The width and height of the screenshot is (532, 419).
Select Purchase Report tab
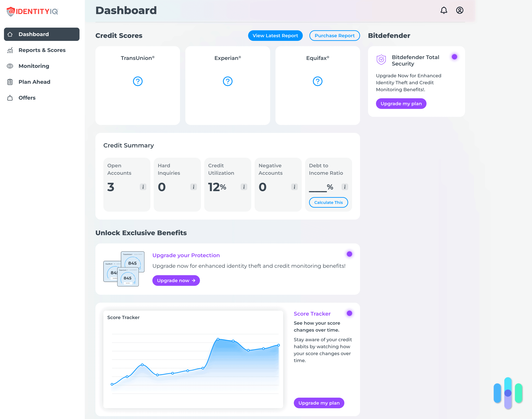(x=334, y=35)
